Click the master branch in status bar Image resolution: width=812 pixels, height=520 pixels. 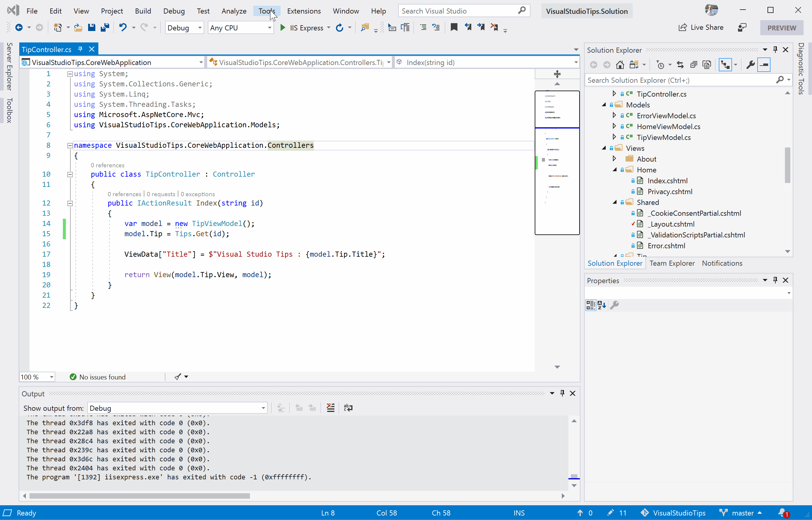pos(742,513)
